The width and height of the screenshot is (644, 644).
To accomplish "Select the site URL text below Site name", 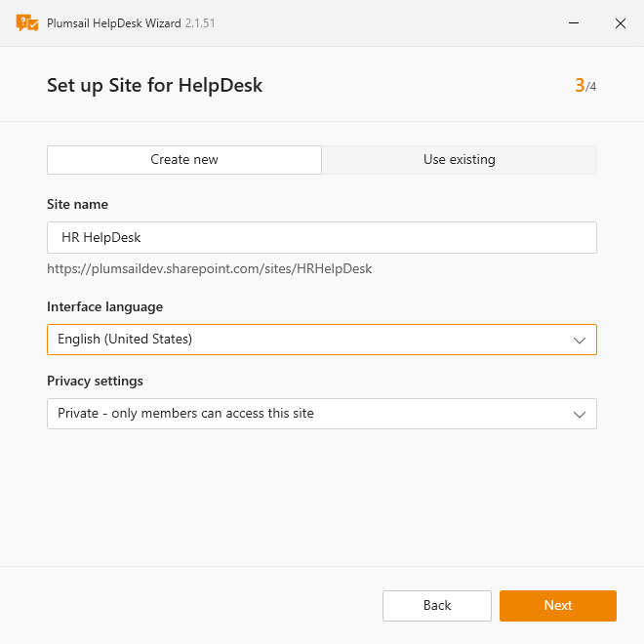I will point(210,269).
